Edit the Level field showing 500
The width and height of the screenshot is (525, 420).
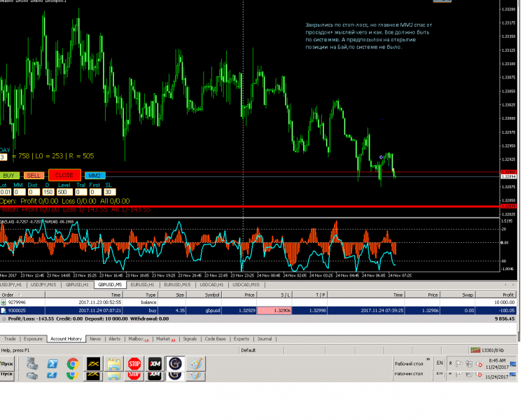[64, 192]
